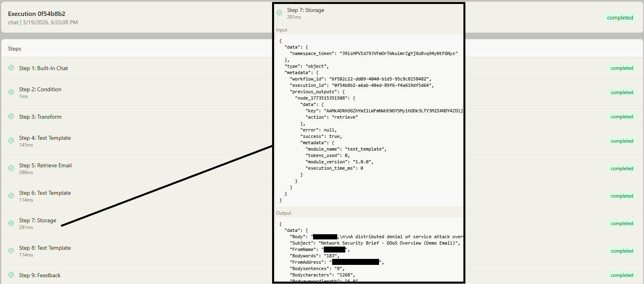Click the completed badge for Step 1

pos(622,68)
